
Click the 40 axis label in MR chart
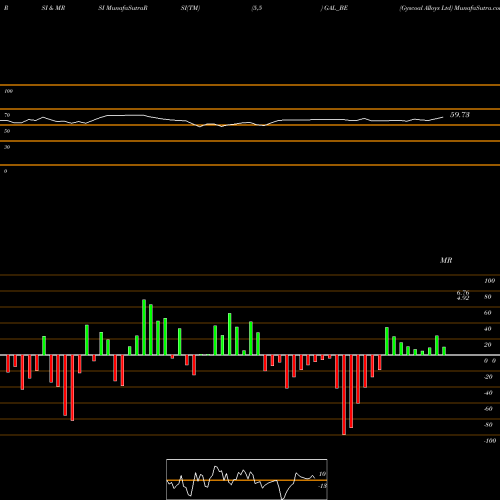(x=488, y=329)
